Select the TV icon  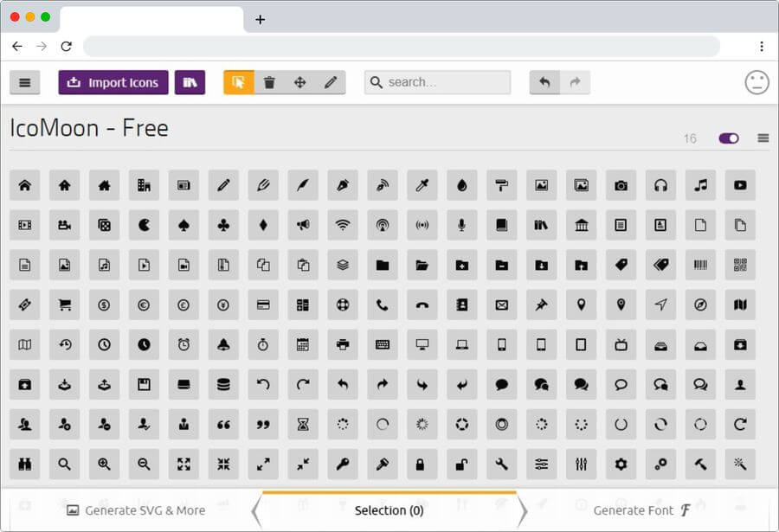621,344
